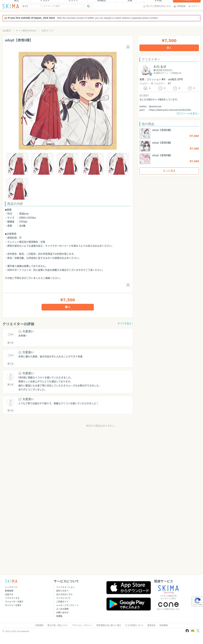
Task: Select the first expression thumbnail
Action: (18, 164)
